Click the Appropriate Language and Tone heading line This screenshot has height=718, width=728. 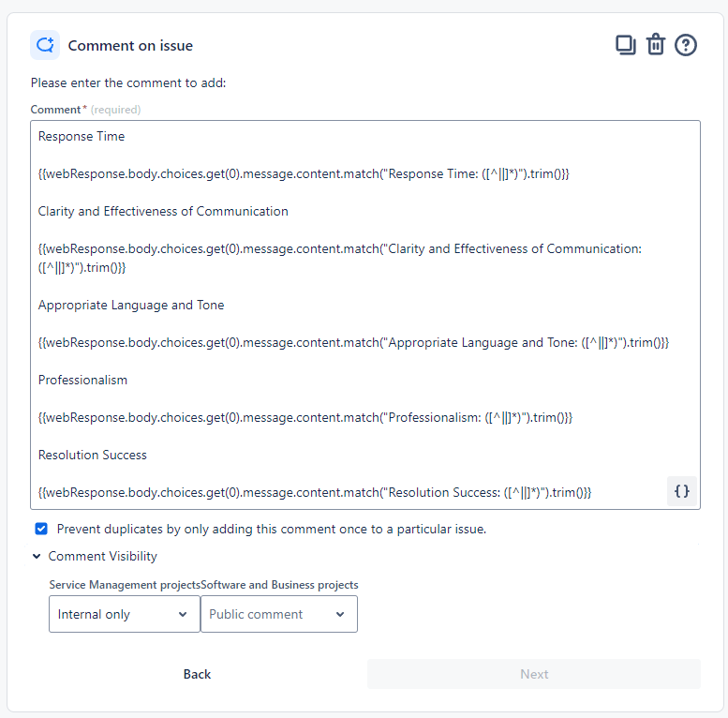131,305
